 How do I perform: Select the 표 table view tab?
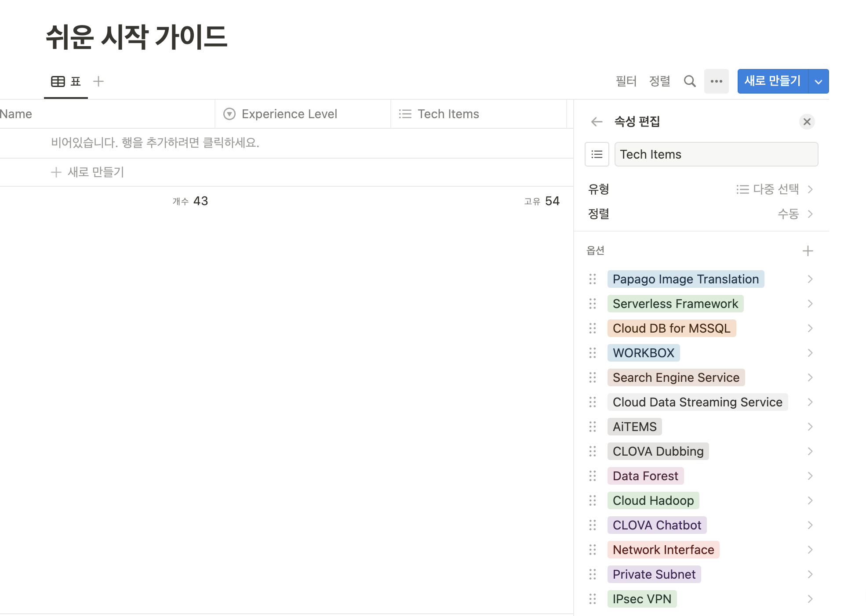66,82
